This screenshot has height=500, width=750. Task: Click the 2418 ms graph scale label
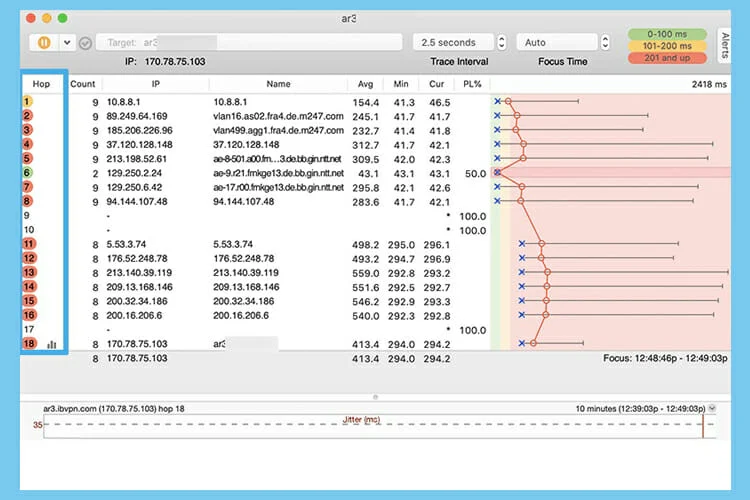tap(709, 84)
